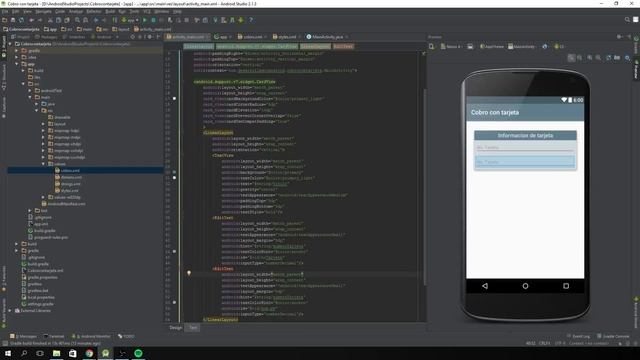
Task: Open the API level dropdown in preview
Action: click(x=559, y=47)
